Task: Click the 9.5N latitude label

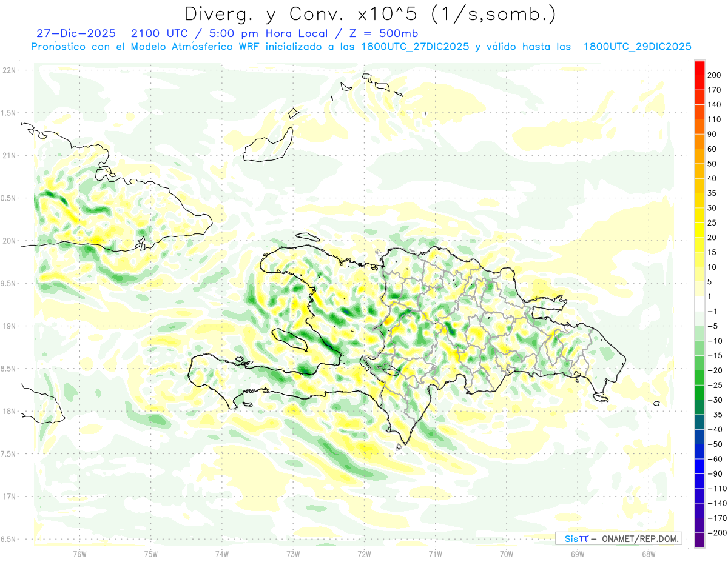Action: 8,283
